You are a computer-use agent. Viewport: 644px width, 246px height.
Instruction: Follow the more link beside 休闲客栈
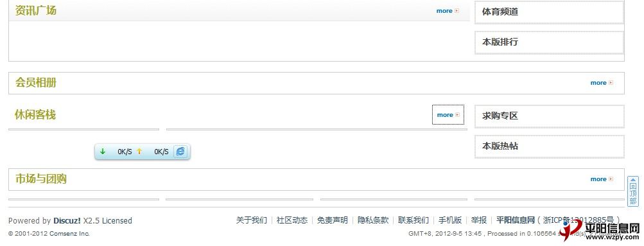coord(448,115)
